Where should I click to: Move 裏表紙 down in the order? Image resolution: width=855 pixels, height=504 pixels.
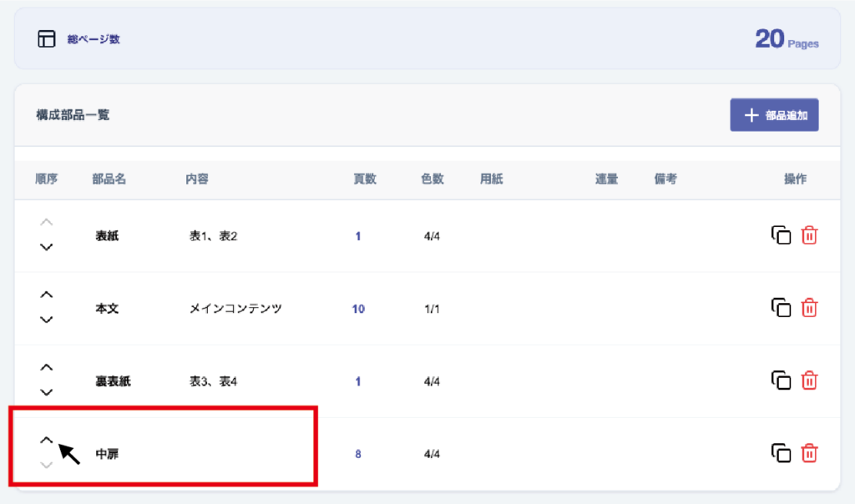[47, 392]
